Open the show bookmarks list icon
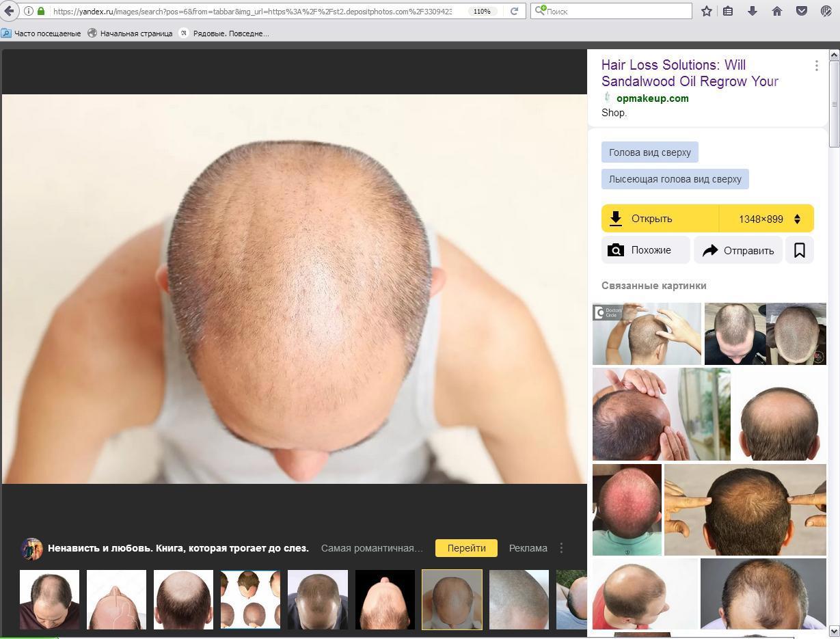 [729, 11]
